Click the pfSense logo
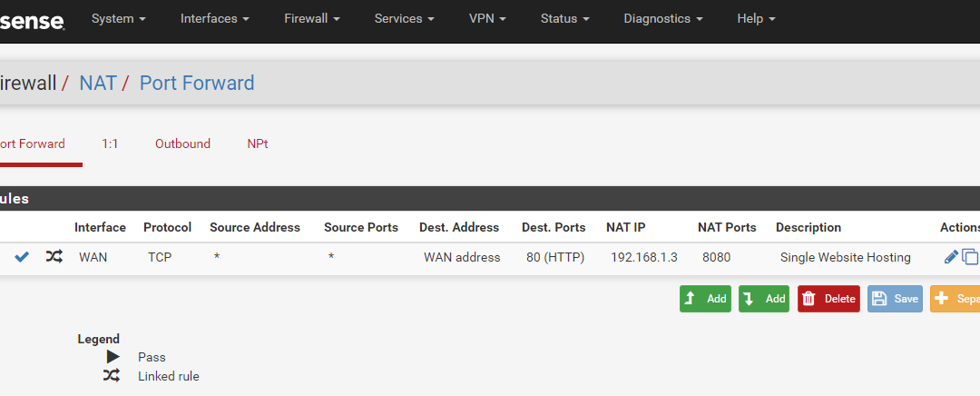The width and height of the screenshot is (980, 396). pyautogui.click(x=33, y=22)
